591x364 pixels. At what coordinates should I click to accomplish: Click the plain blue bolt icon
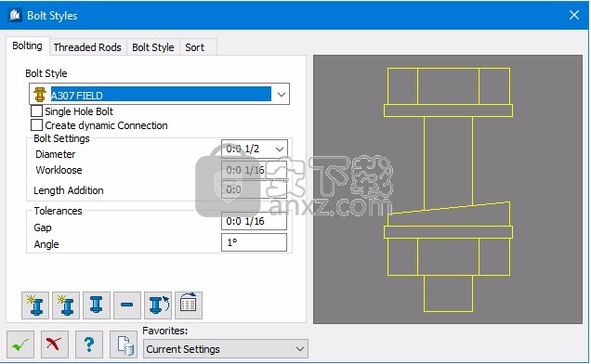(97, 305)
